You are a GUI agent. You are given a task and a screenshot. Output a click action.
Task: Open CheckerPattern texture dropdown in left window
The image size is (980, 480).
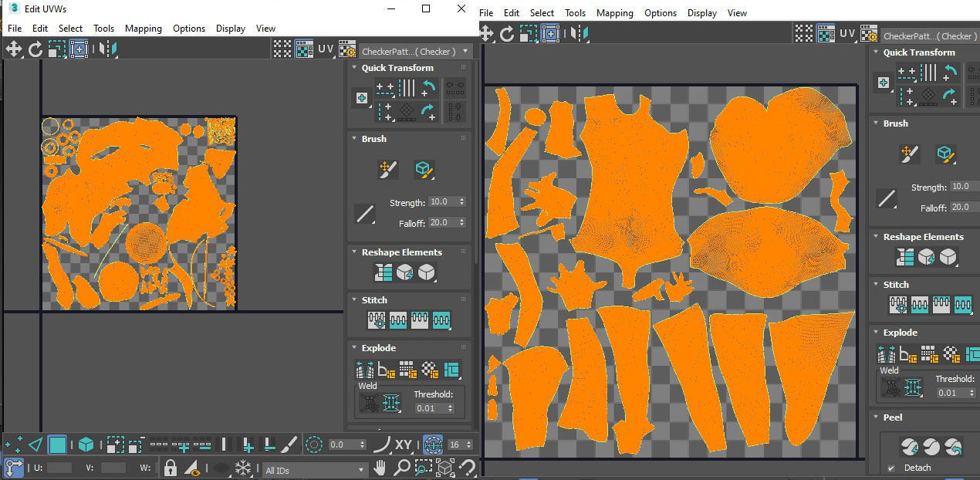coord(417,51)
